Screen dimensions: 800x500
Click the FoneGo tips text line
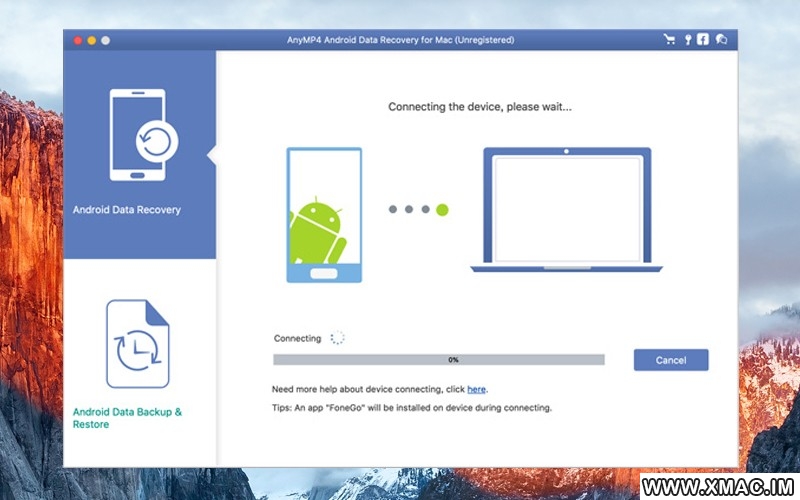(x=412, y=408)
